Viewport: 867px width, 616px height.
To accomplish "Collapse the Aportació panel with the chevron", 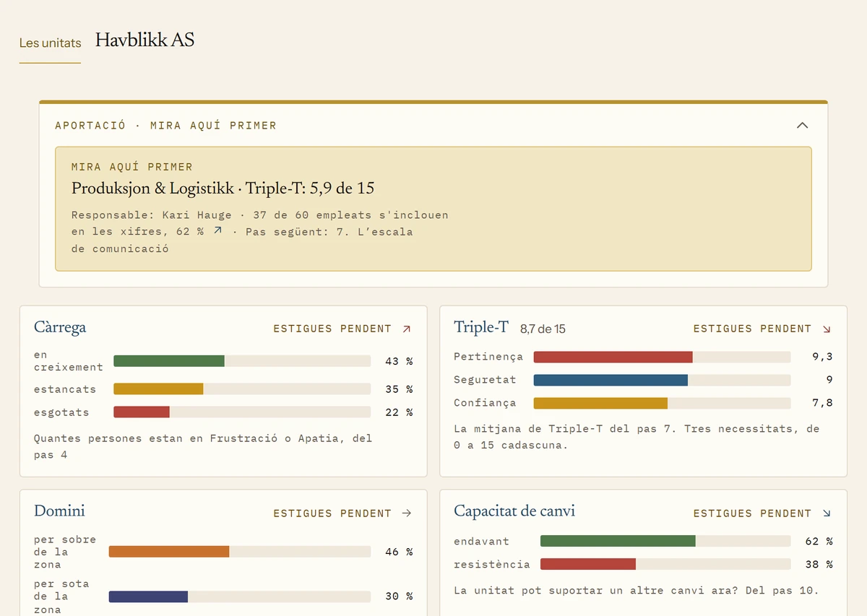I will 802,125.
